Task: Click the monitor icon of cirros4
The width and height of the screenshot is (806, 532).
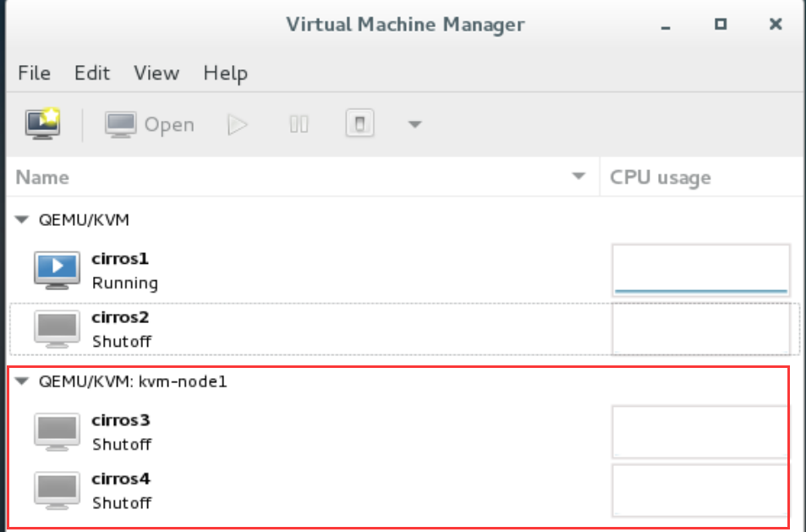Action: [57, 491]
